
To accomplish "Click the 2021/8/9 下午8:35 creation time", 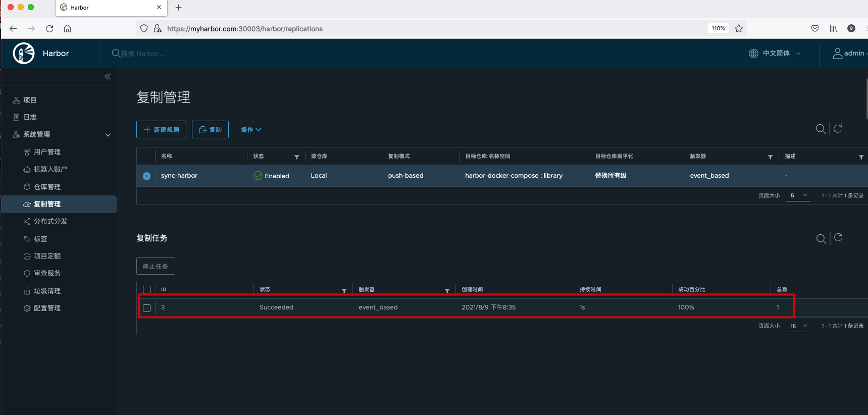I will pos(489,307).
